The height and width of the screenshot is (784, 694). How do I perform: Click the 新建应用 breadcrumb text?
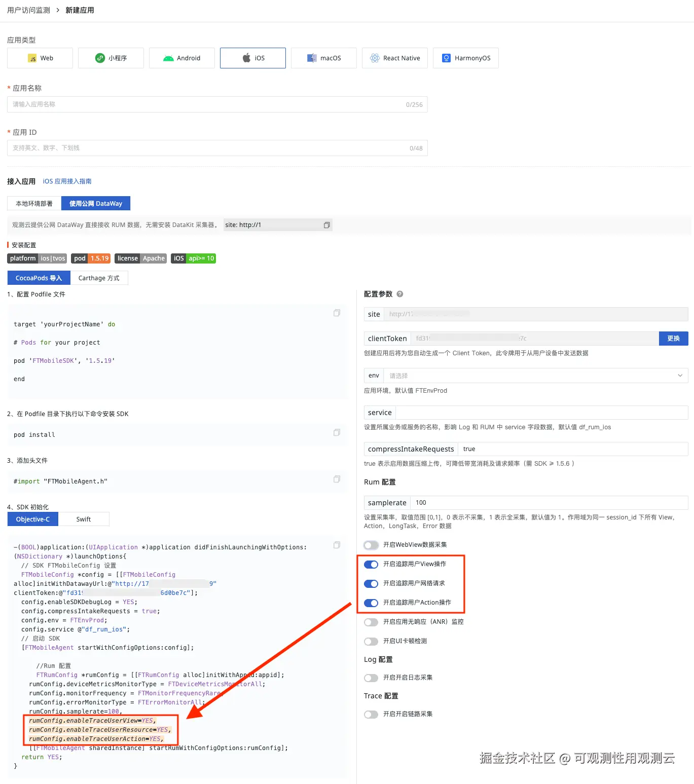pos(80,10)
